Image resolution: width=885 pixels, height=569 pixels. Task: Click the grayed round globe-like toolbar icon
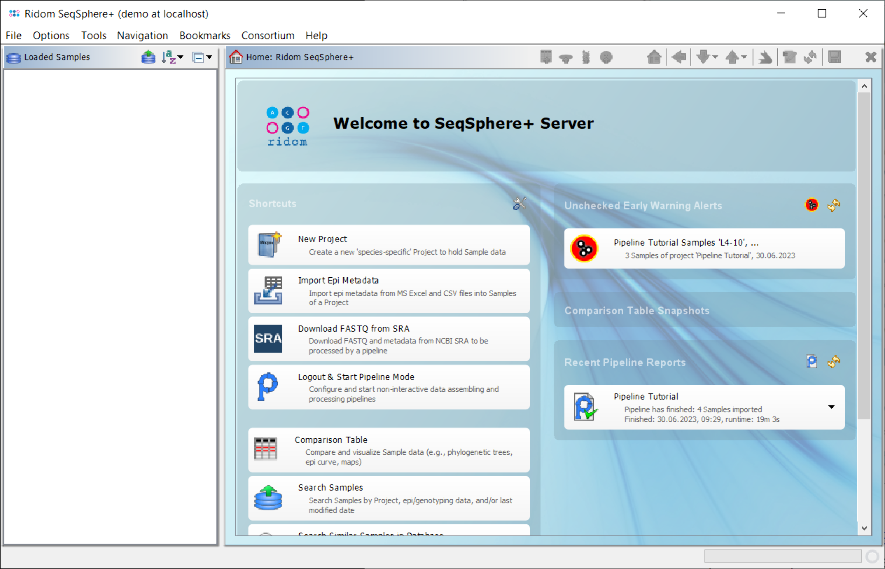pos(606,57)
